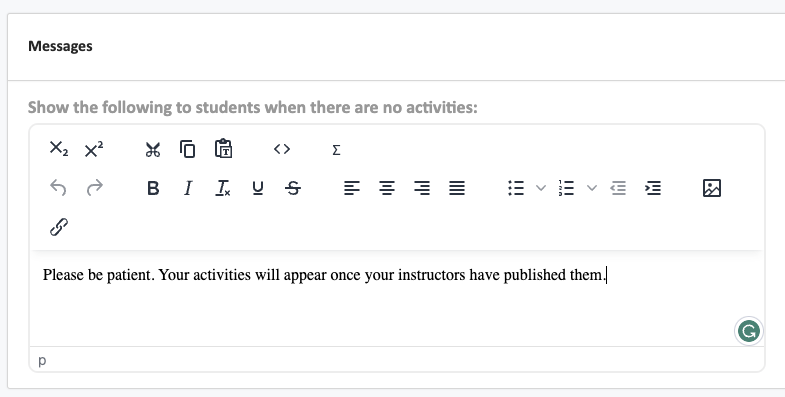Viewport: 785px width, 397px height.
Task: Cut selected text with scissors icon
Action: click(153, 149)
